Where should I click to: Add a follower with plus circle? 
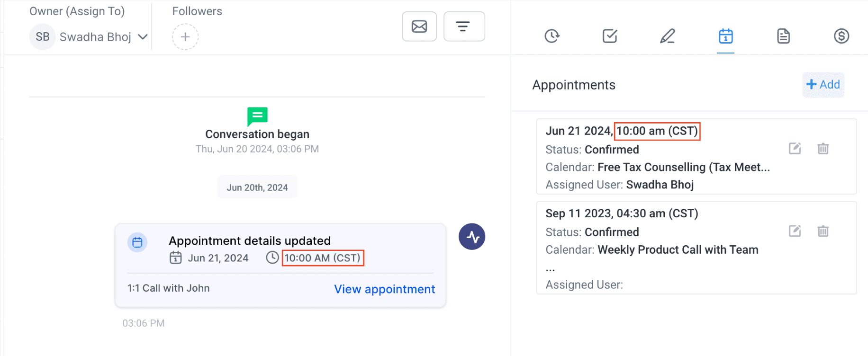(185, 37)
